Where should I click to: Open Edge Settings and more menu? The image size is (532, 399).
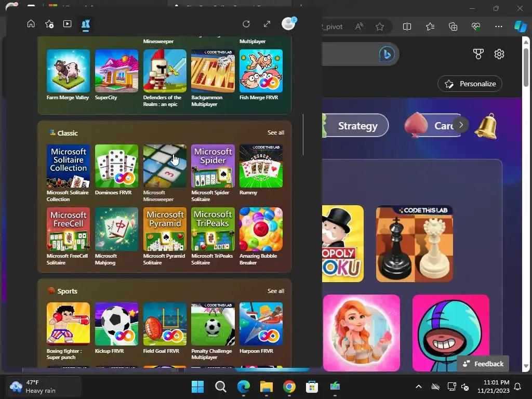[498, 26]
